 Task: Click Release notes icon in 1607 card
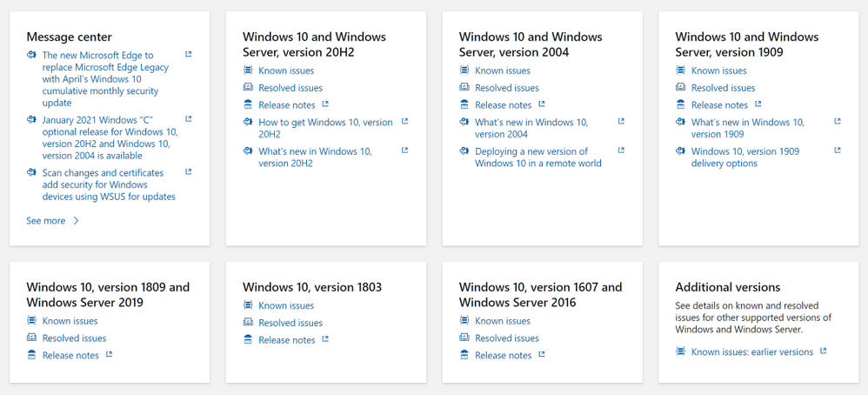coord(464,355)
